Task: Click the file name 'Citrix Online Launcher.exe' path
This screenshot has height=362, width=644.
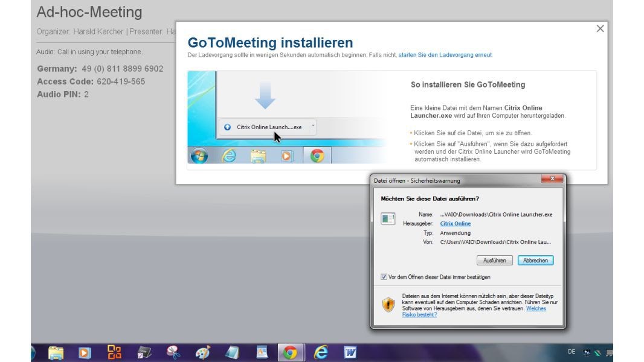Action: pos(496,214)
